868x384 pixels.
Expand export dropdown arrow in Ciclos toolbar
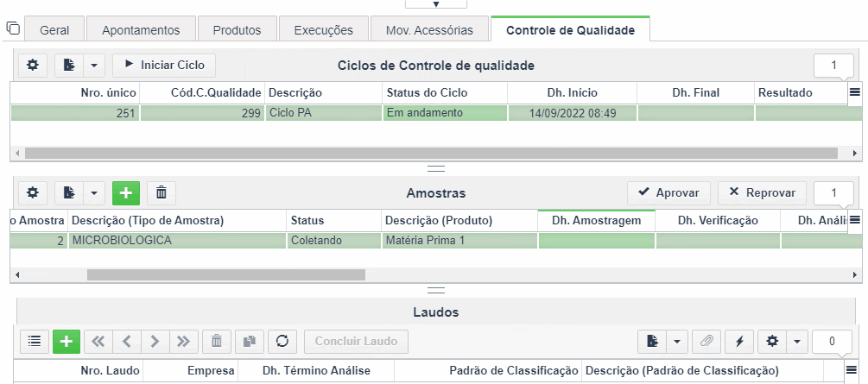tap(93, 66)
